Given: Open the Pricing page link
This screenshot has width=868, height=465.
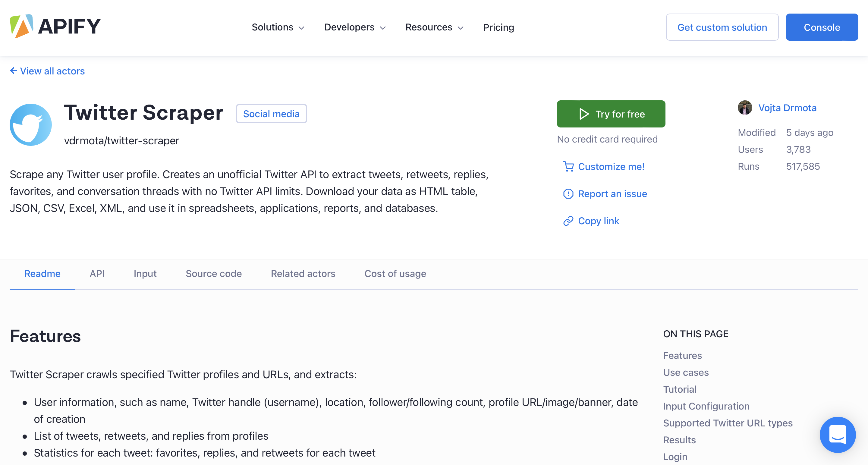Looking at the screenshot, I should coord(498,27).
